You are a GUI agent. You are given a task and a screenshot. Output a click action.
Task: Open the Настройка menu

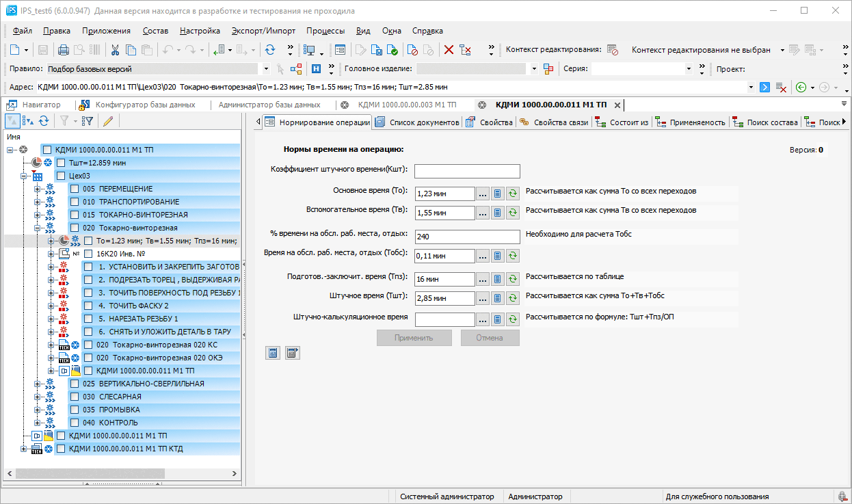[x=200, y=31]
